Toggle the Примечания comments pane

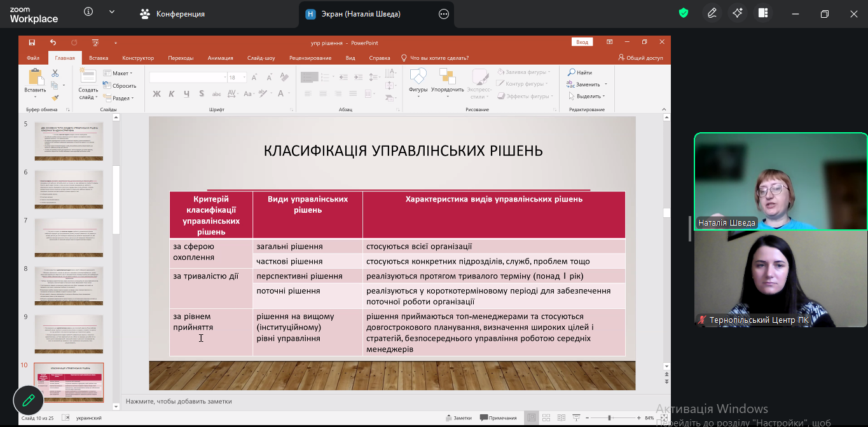(499, 418)
